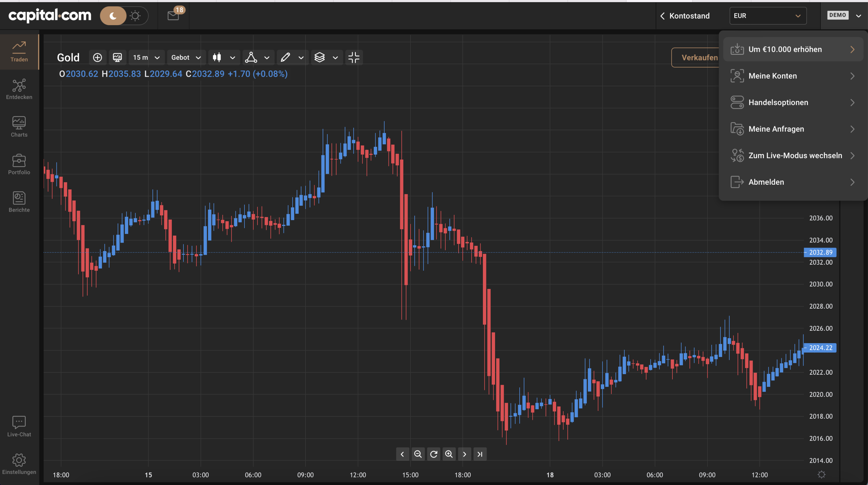
Task: Toggle chart axis settings gear at bottom right
Action: click(x=821, y=475)
